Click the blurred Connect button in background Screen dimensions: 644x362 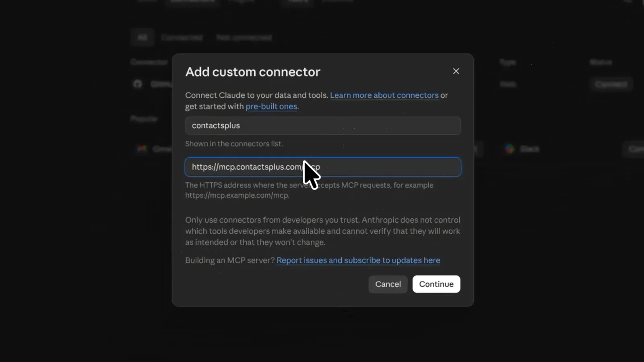pos(611,84)
